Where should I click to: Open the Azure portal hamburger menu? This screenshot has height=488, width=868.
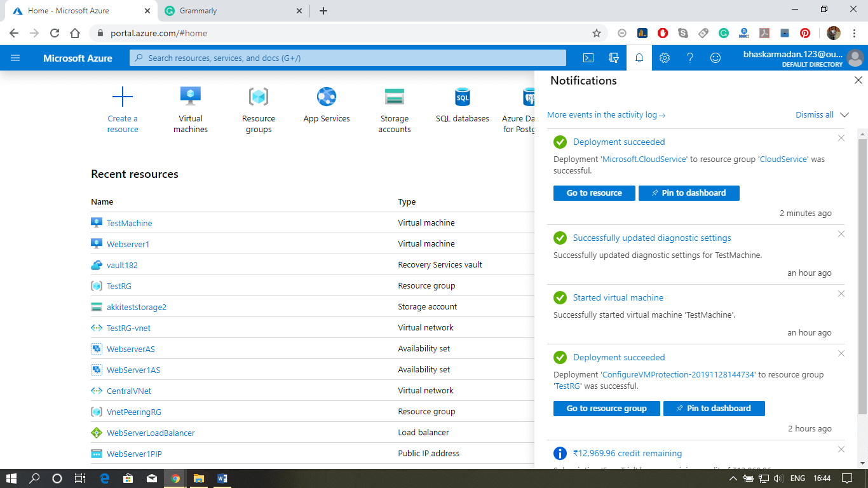(x=15, y=58)
